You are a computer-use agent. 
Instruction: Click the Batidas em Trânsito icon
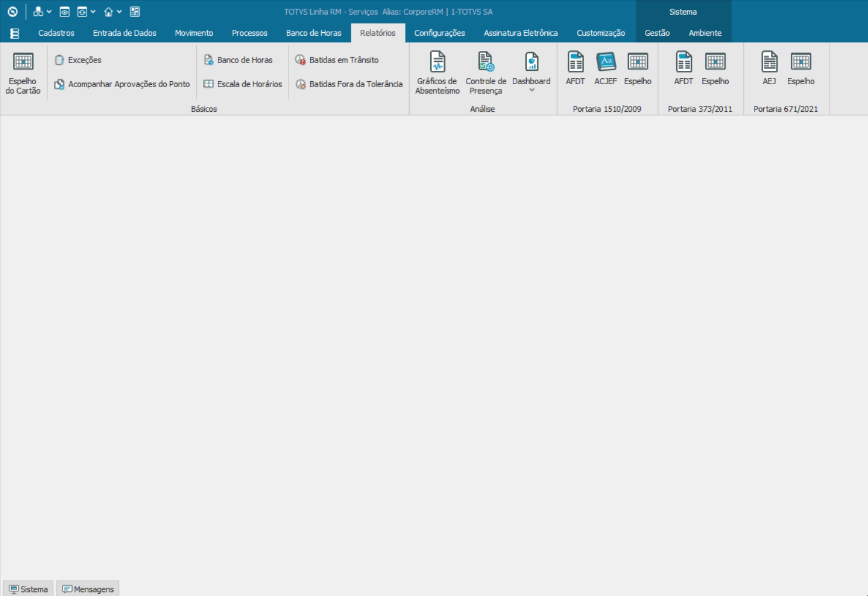(x=300, y=60)
